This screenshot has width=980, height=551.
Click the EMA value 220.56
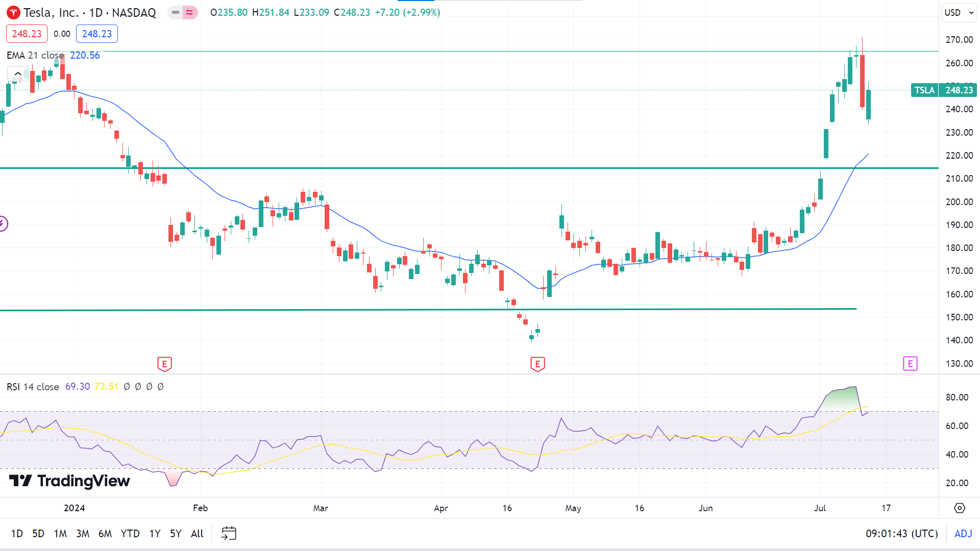[x=85, y=55]
